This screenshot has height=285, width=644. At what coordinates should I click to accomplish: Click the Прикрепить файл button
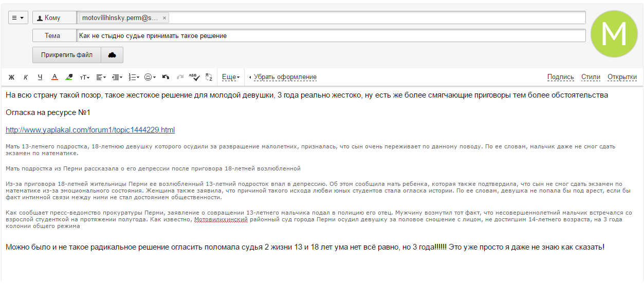pos(67,55)
